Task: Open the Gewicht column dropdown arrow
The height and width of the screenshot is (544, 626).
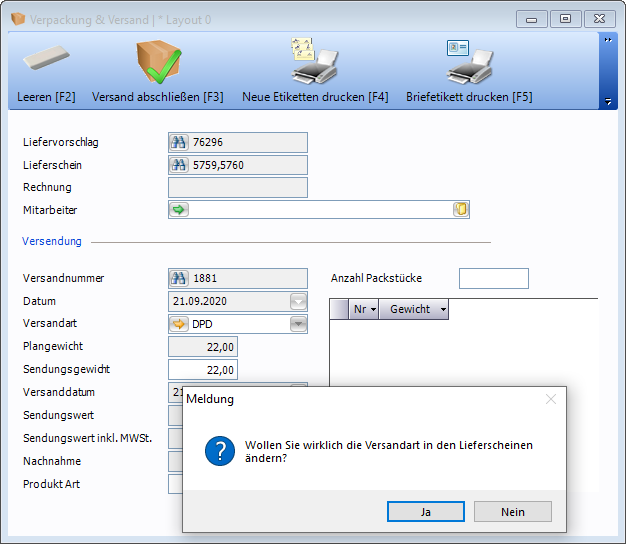Action: click(443, 310)
